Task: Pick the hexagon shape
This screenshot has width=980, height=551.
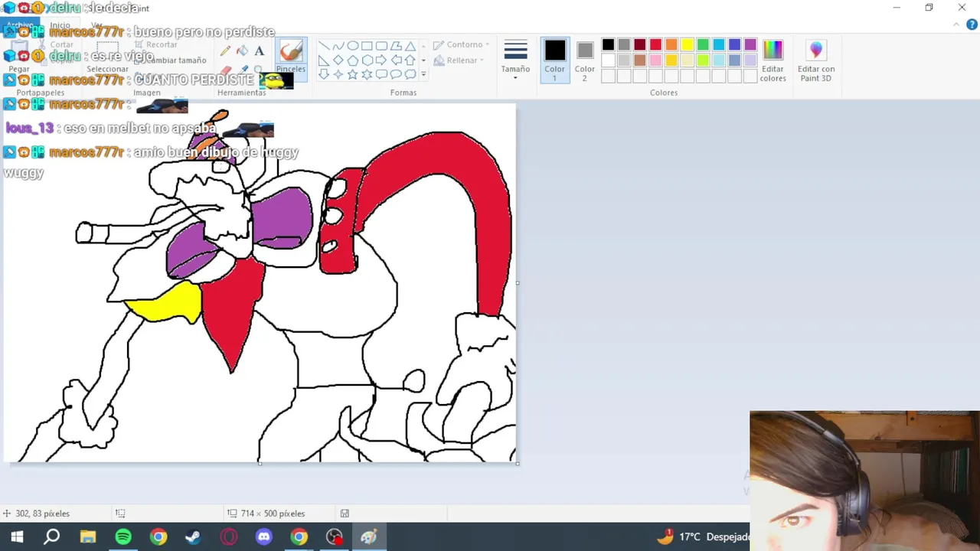Action: pyautogui.click(x=367, y=60)
